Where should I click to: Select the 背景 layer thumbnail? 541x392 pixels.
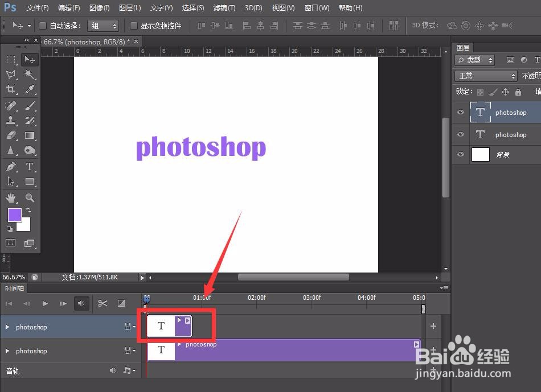coord(480,154)
